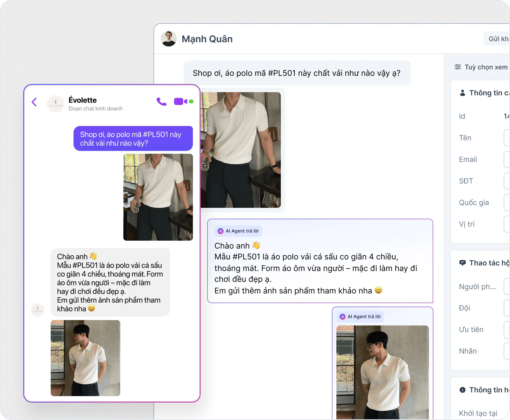Viewport: 510px width, 420px height.
Task: Open the AI Agent's product image reply
Action: point(382,372)
